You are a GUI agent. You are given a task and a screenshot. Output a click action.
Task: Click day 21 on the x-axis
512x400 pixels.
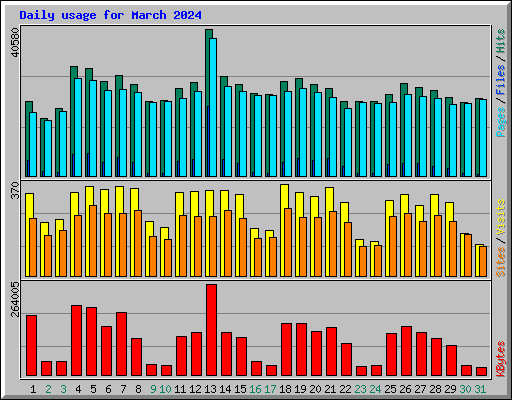coord(330,389)
